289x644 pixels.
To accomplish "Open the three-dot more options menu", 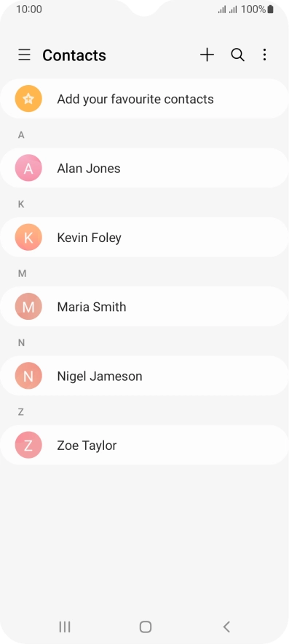I will pyautogui.click(x=265, y=55).
